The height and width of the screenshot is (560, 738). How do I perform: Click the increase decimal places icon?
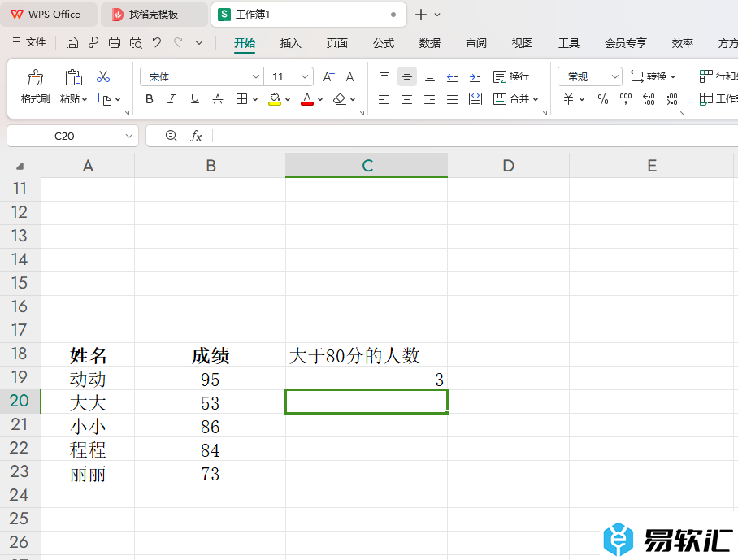pyautogui.click(x=649, y=99)
